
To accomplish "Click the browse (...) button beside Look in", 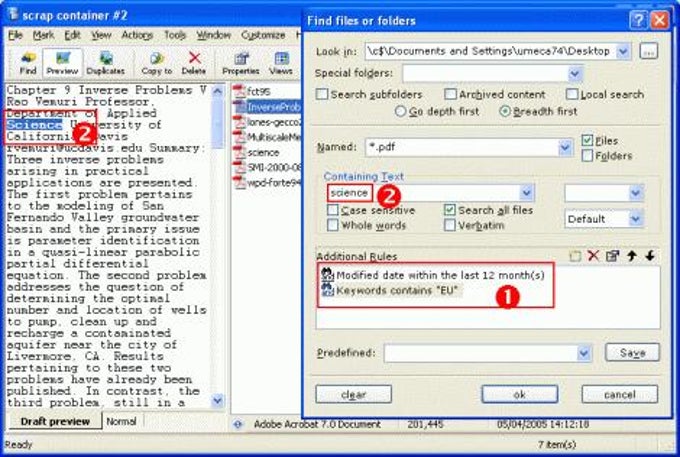I will point(649,51).
